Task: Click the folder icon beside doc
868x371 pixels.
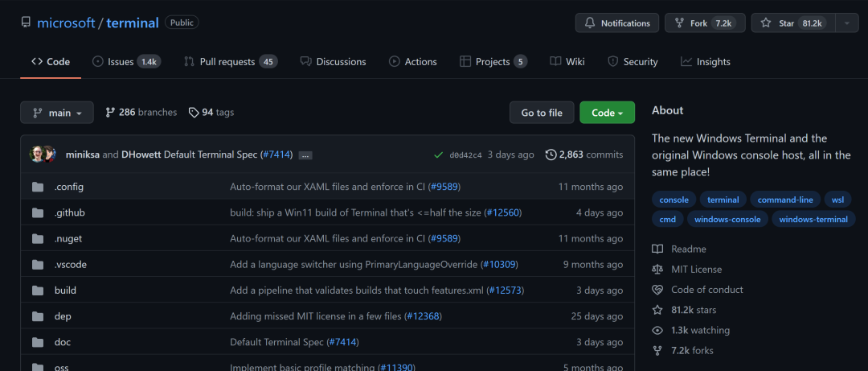Action: 38,342
